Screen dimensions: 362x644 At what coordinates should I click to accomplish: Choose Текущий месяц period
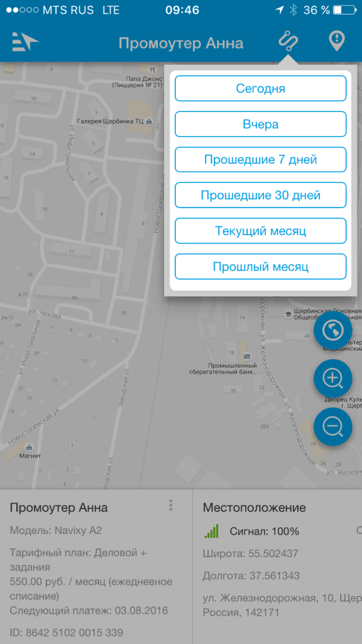pyautogui.click(x=261, y=231)
